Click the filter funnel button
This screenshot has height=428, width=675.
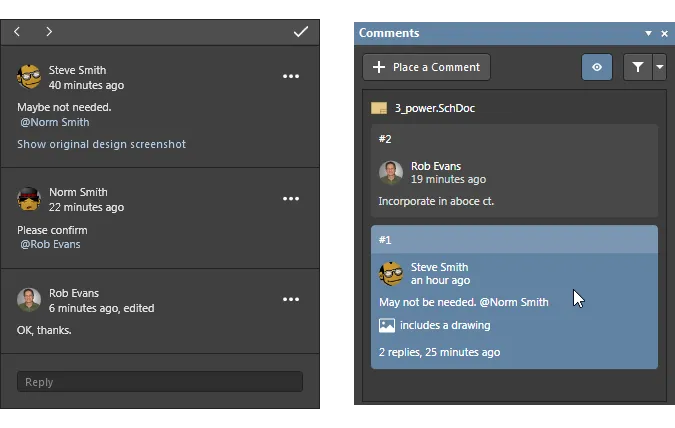pyautogui.click(x=638, y=67)
